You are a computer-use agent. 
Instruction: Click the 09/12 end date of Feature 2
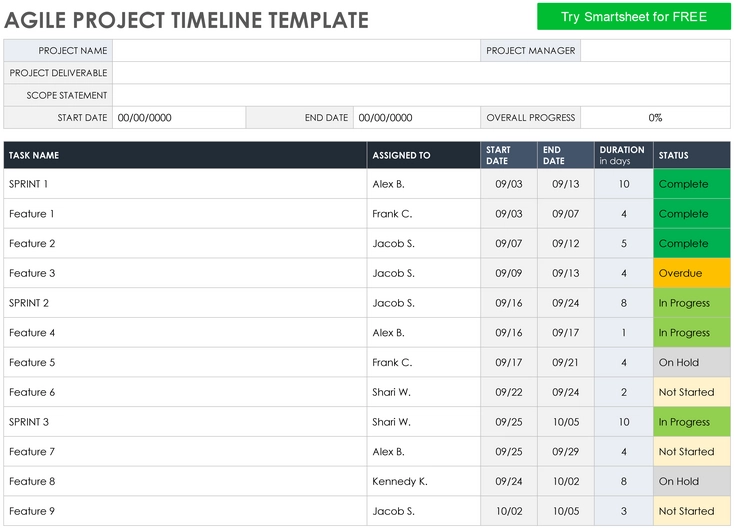click(566, 243)
